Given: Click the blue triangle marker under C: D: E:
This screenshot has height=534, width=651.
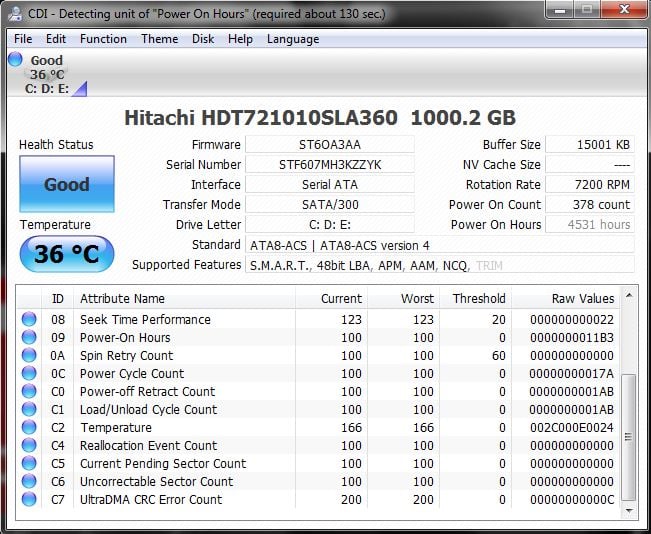Looking at the screenshot, I should coord(79,89).
